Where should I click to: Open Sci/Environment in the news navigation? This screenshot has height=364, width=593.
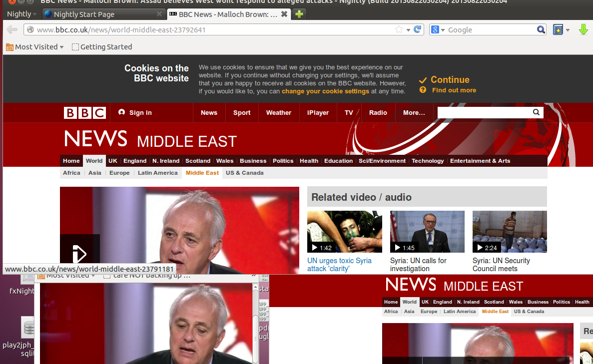tap(382, 161)
